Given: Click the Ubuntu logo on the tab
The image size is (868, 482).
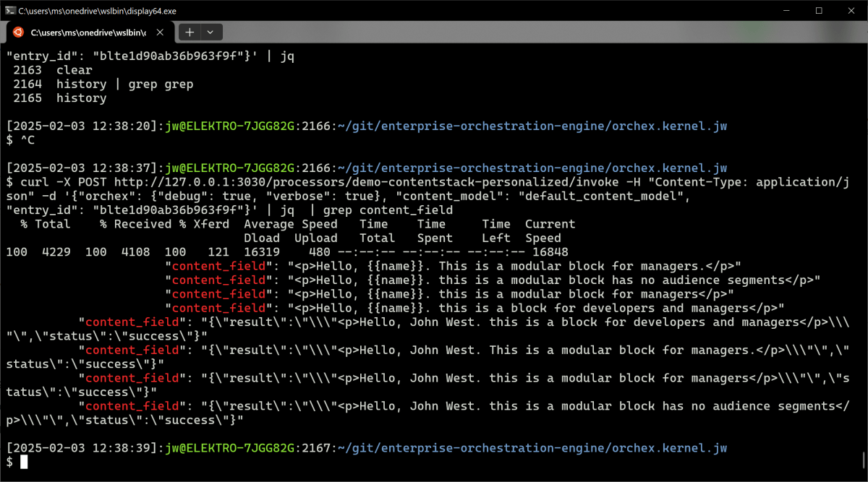Looking at the screenshot, I should pyautogui.click(x=18, y=33).
